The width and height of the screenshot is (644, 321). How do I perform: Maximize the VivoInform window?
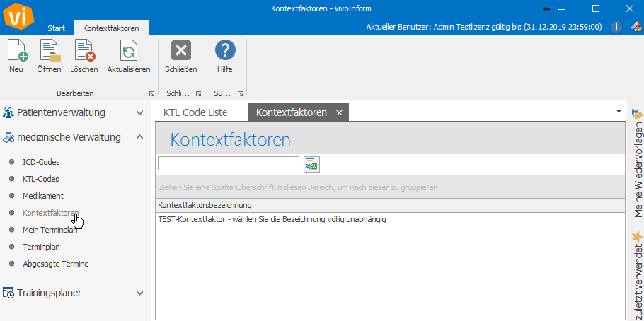pos(596,8)
